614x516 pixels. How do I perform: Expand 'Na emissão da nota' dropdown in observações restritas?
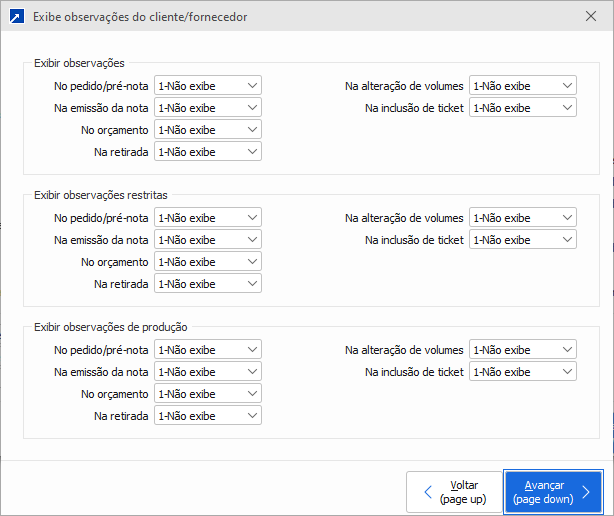[x=208, y=240]
